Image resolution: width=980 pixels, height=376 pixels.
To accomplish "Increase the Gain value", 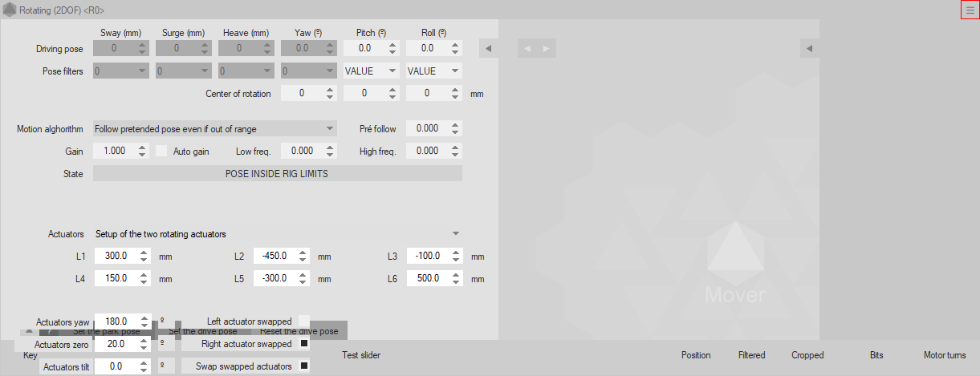I will tap(142, 148).
